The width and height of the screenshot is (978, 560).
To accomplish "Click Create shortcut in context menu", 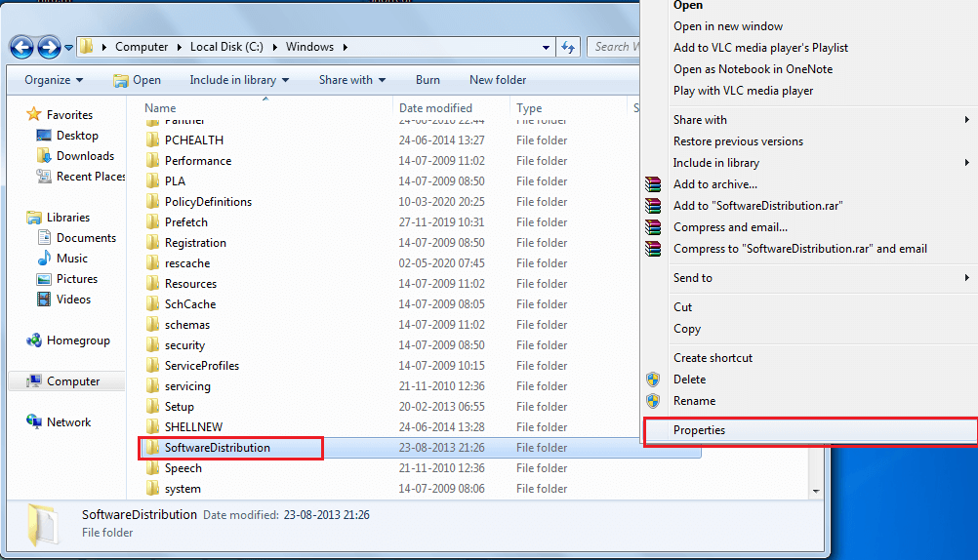I will point(713,358).
